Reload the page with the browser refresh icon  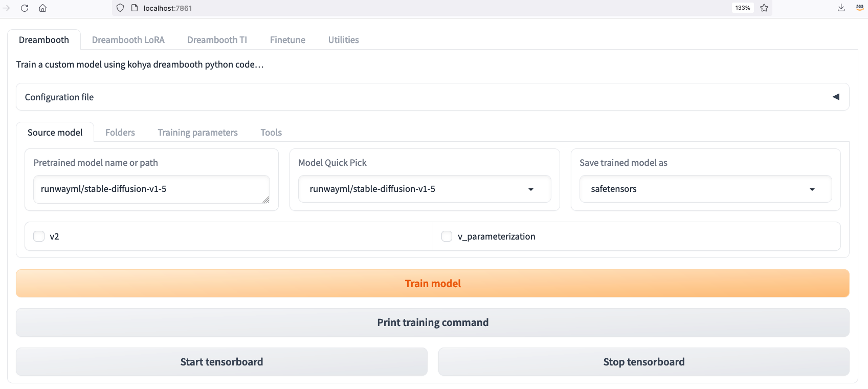tap(25, 8)
